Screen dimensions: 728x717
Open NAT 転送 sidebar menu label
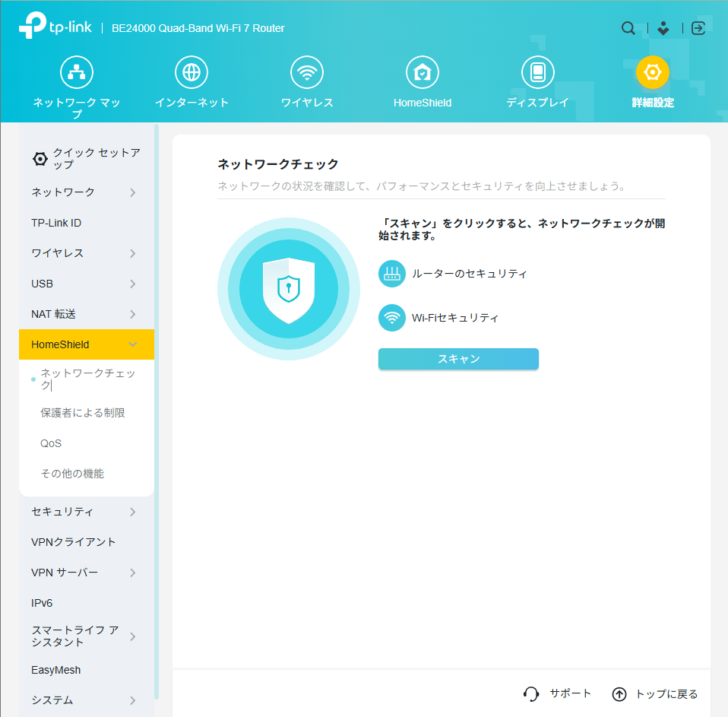53,314
